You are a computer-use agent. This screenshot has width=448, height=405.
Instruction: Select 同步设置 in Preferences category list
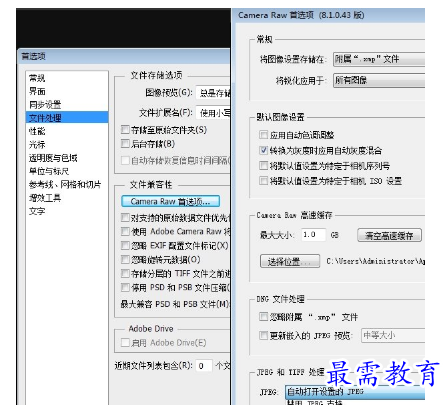point(45,105)
